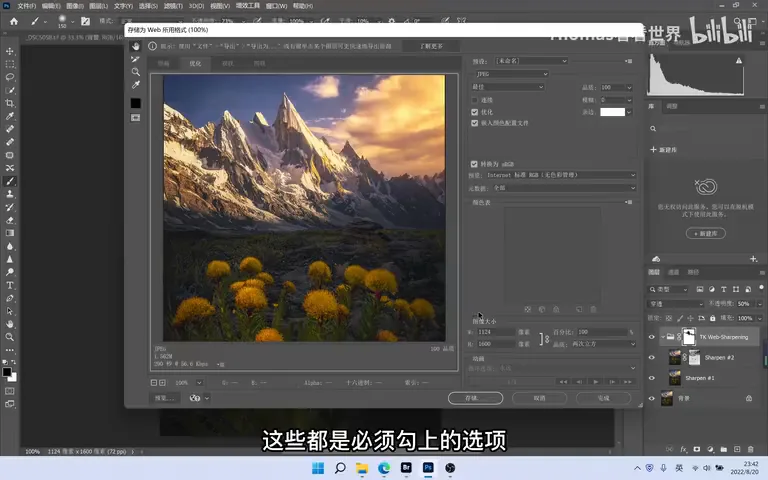
Task: Select the Eyedropper tool in Save for Web dialog
Action: click(x=136, y=85)
